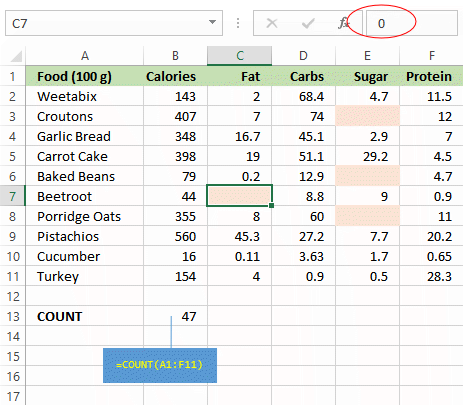The height and width of the screenshot is (405, 463).
Task: Click the blank Sugar cell for Porridge Oats
Action: click(x=367, y=216)
